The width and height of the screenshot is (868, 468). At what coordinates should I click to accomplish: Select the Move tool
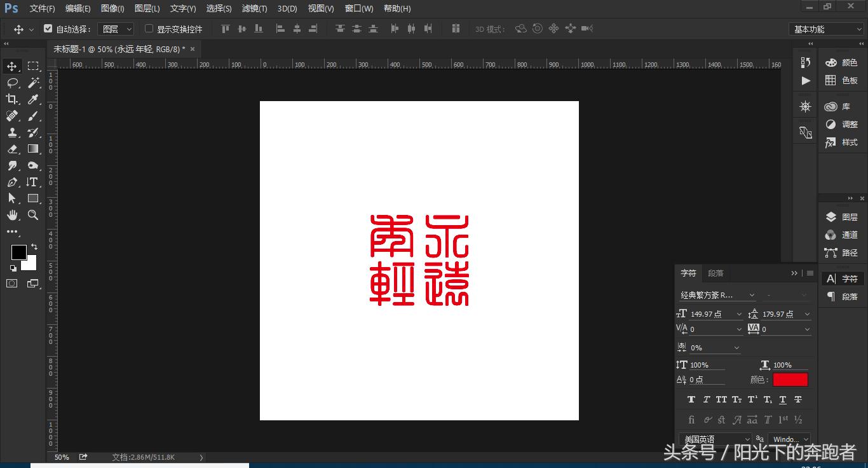pyautogui.click(x=13, y=65)
